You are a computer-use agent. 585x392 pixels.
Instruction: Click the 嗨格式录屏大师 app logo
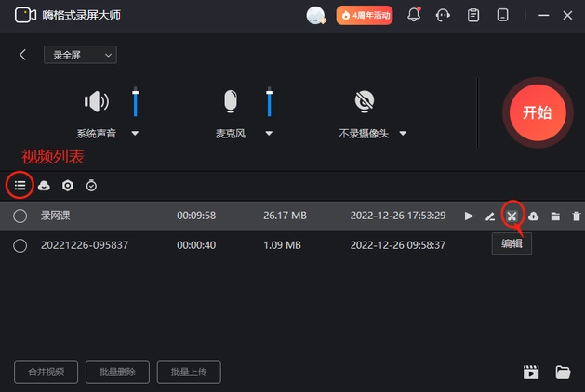point(25,15)
